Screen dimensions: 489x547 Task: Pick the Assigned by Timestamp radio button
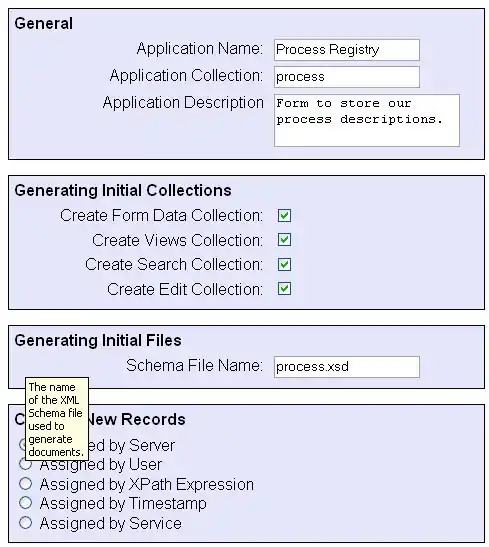click(x=25, y=503)
